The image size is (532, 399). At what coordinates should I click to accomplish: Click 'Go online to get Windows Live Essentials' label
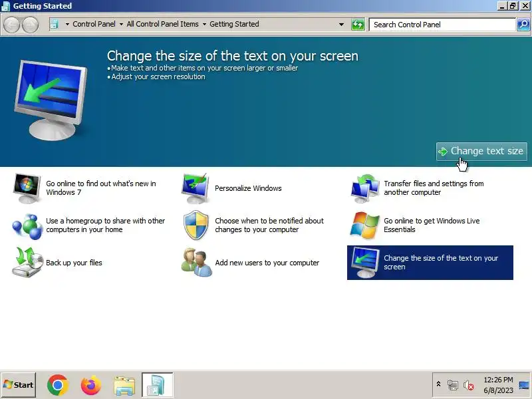pos(432,225)
